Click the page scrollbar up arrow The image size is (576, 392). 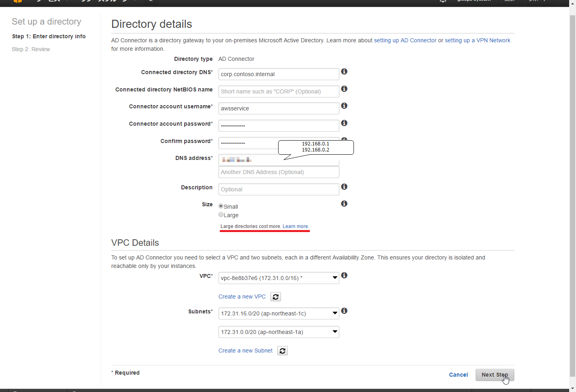572,3
